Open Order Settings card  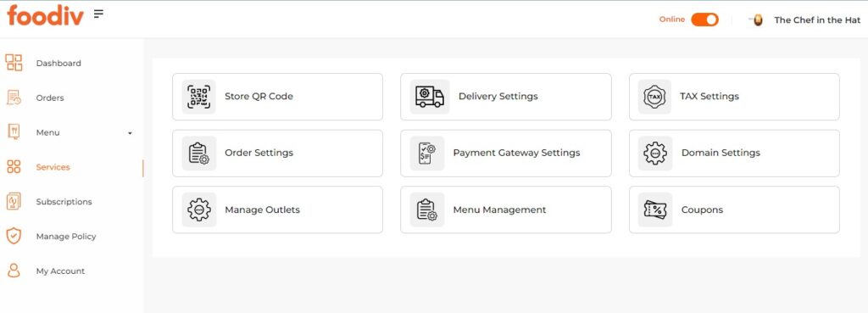(x=277, y=154)
